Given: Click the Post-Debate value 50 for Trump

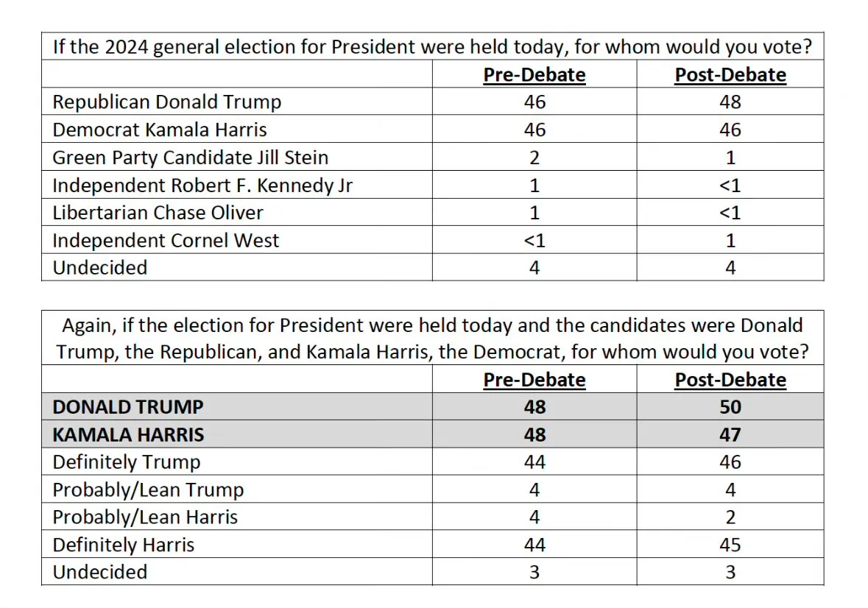Looking at the screenshot, I should point(730,406).
